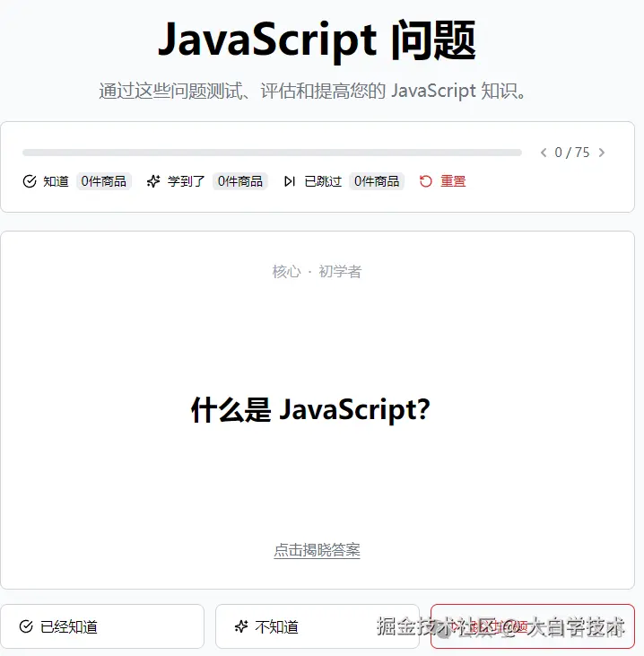Advance to next question with right chevron
The height and width of the screenshot is (656, 644).
[602, 153]
